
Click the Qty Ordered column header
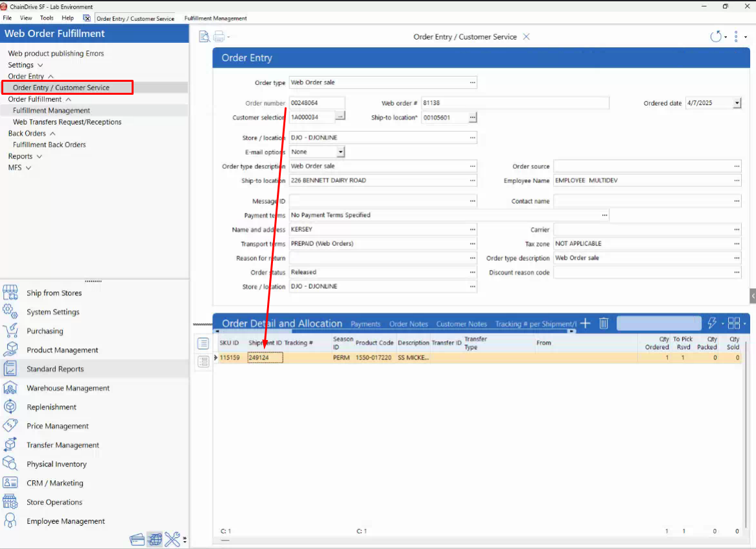656,343
